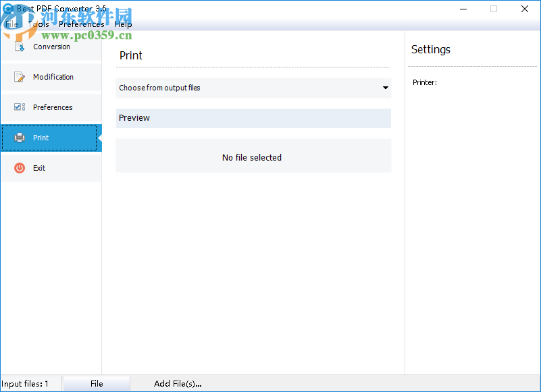
Task: Select Exit in the sidebar
Action: click(x=41, y=167)
